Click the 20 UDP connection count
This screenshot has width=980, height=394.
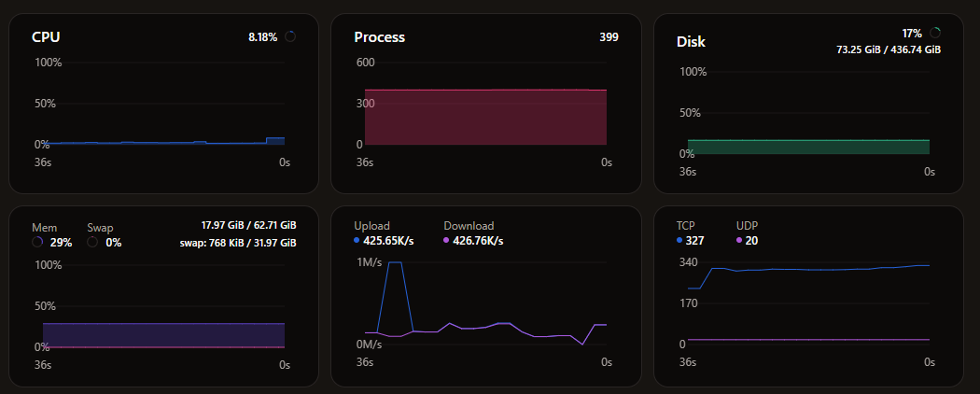pos(752,241)
